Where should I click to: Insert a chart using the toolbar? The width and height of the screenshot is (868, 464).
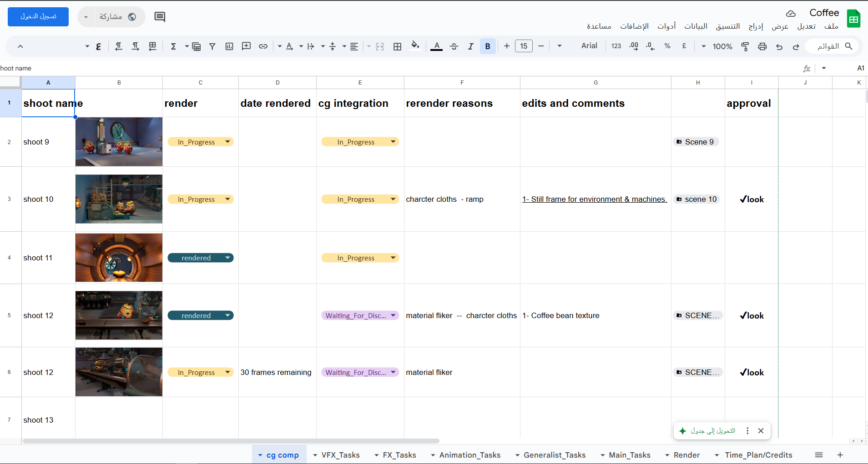click(x=229, y=46)
